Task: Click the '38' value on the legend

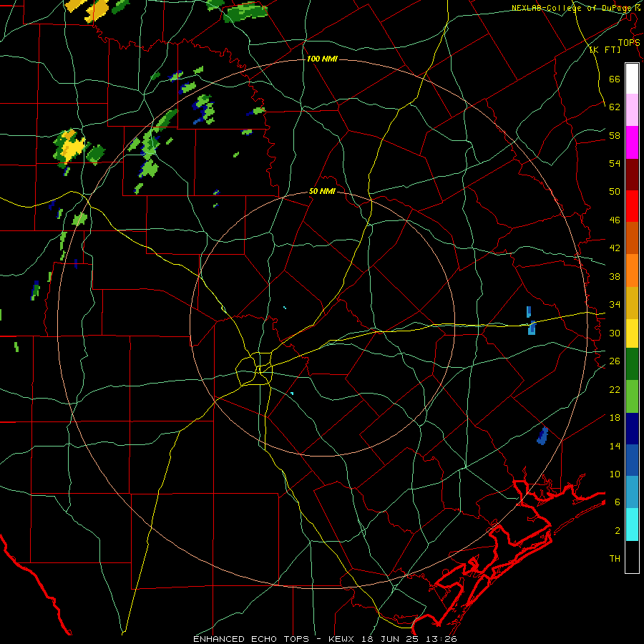Action: coord(615,277)
